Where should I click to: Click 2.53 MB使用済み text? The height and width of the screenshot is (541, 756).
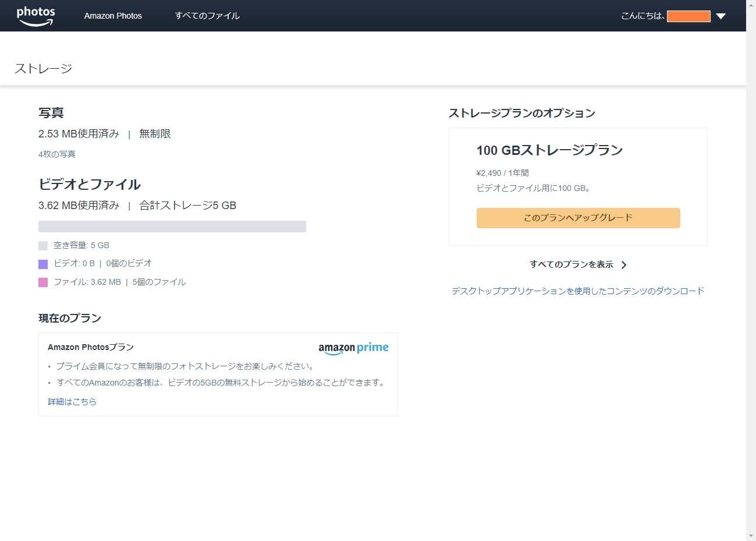(79, 134)
